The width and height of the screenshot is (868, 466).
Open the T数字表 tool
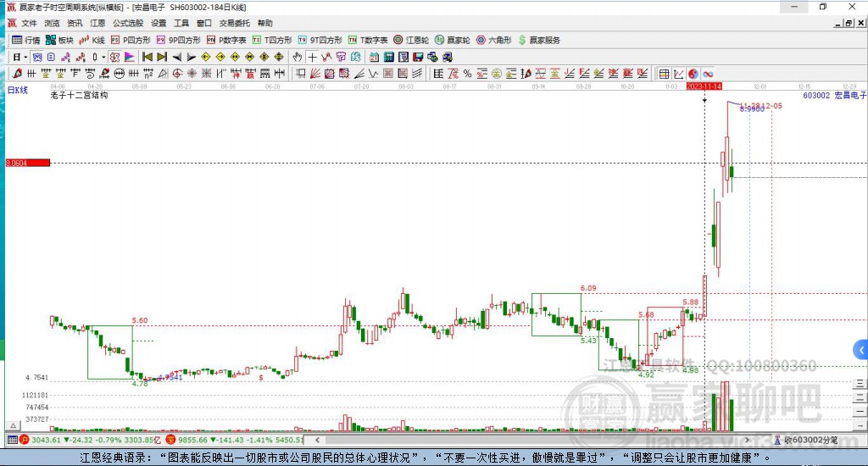click(x=368, y=40)
